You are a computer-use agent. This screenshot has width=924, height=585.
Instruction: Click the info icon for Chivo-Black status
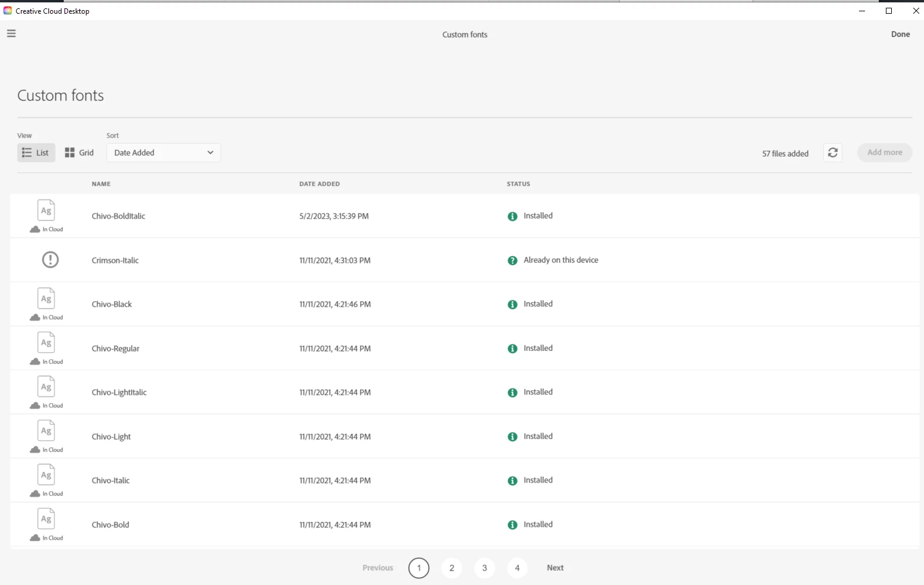tap(512, 304)
